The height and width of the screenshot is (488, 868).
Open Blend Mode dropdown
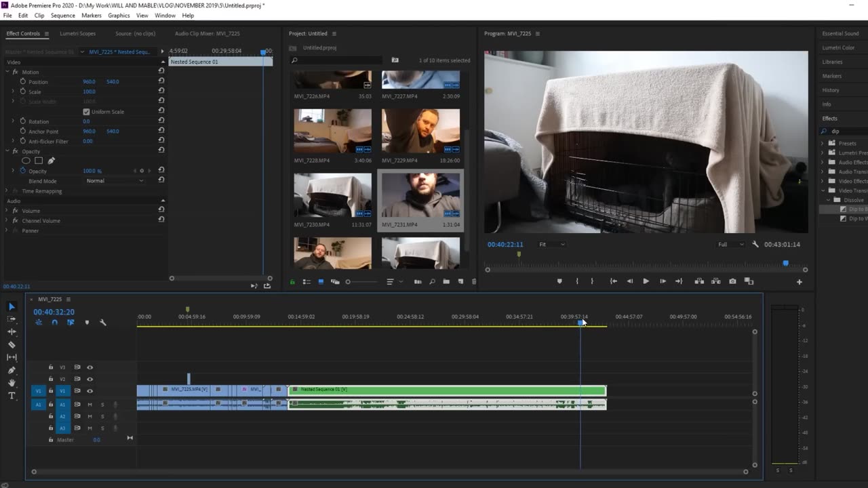click(115, 181)
